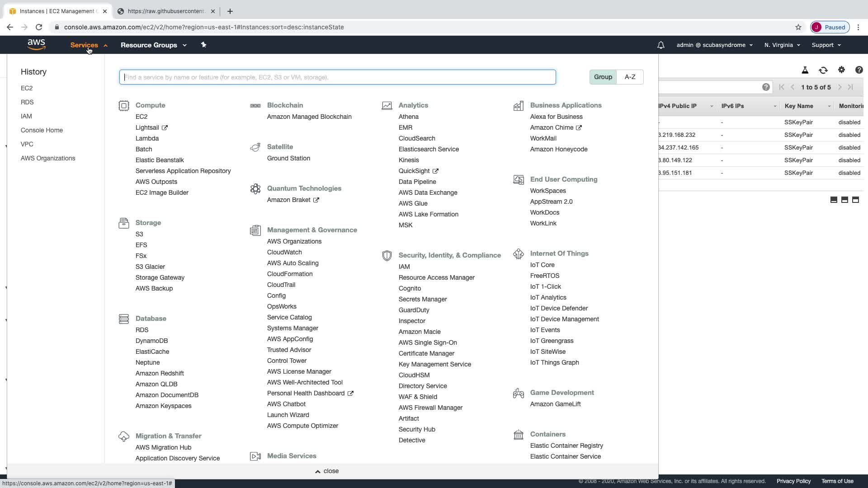
Task: Bookmark page with star icon
Action: point(798,27)
